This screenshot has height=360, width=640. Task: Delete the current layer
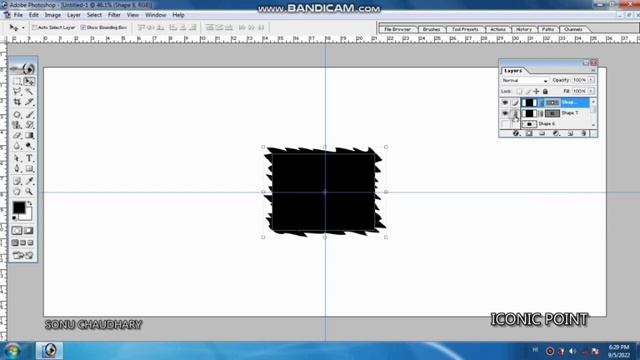tap(584, 133)
